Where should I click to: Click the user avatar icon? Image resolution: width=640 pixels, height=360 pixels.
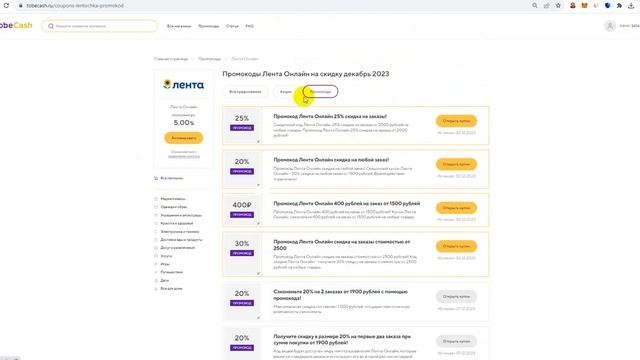click(x=610, y=26)
